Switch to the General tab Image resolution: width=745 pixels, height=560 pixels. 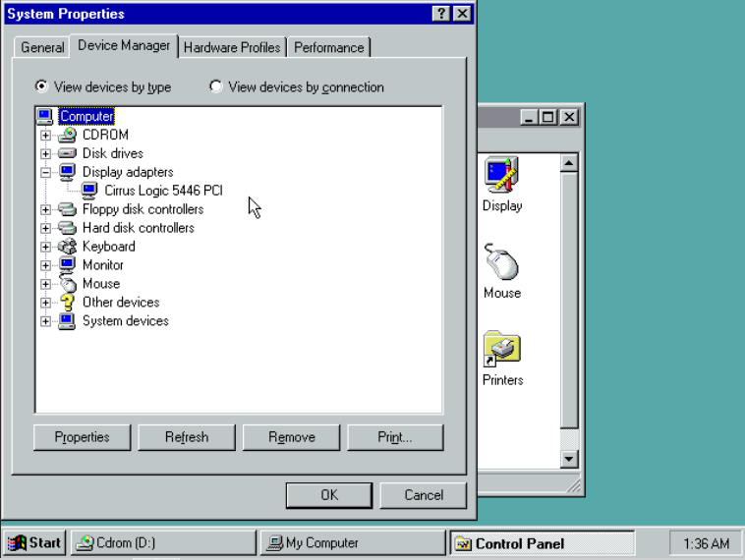click(42, 47)
